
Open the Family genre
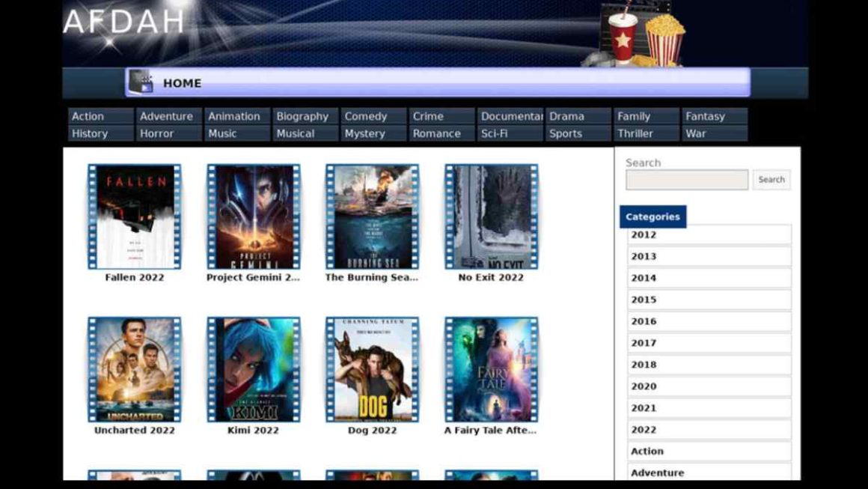[647, 116]
